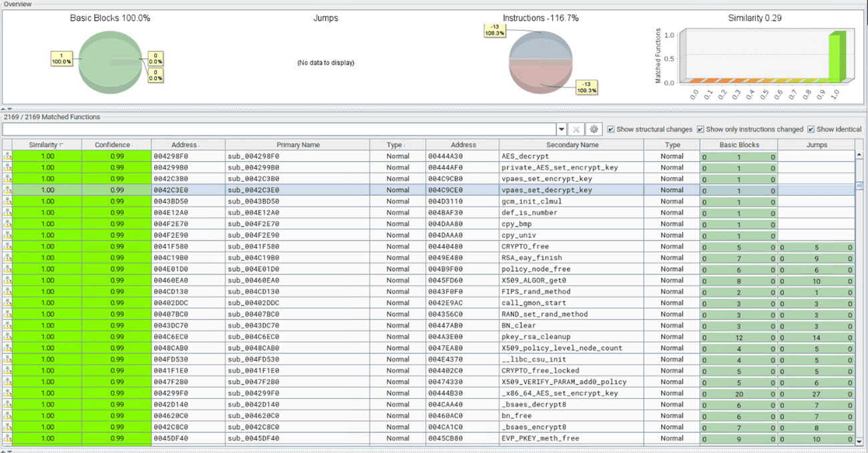Toggle the Show identical checkbox
This screenshot has height=453, width=868.
coord(811,129)
